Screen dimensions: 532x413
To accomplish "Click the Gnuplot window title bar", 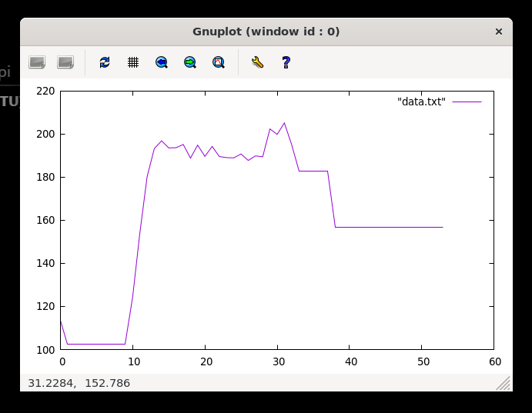I will tap(266, 32).
